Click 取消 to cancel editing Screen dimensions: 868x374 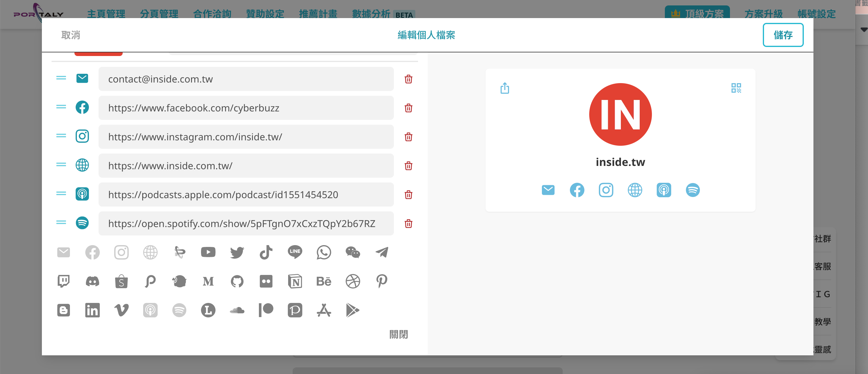click(x=71, y=35)
